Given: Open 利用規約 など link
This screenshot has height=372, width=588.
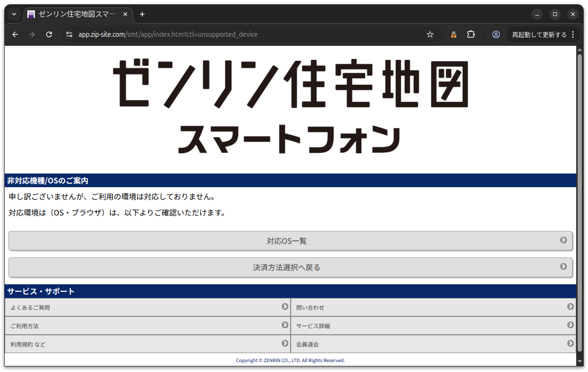Looking at the screenshot, I should (x=147, y=344).
